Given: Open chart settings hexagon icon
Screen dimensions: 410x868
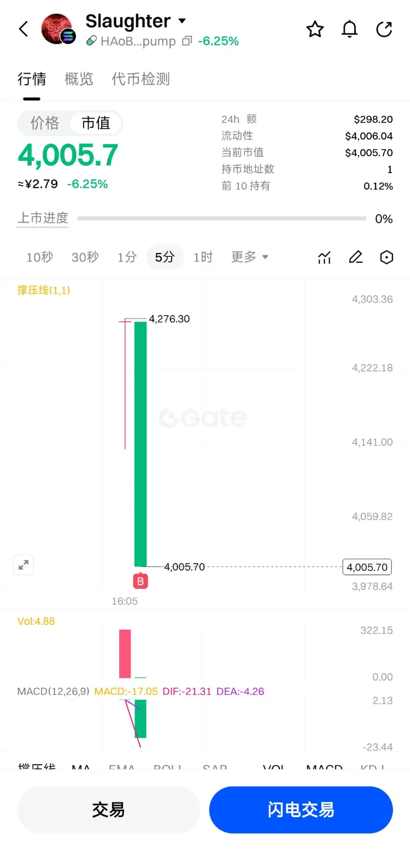Looking at the screenshot, I should (386, 257).
